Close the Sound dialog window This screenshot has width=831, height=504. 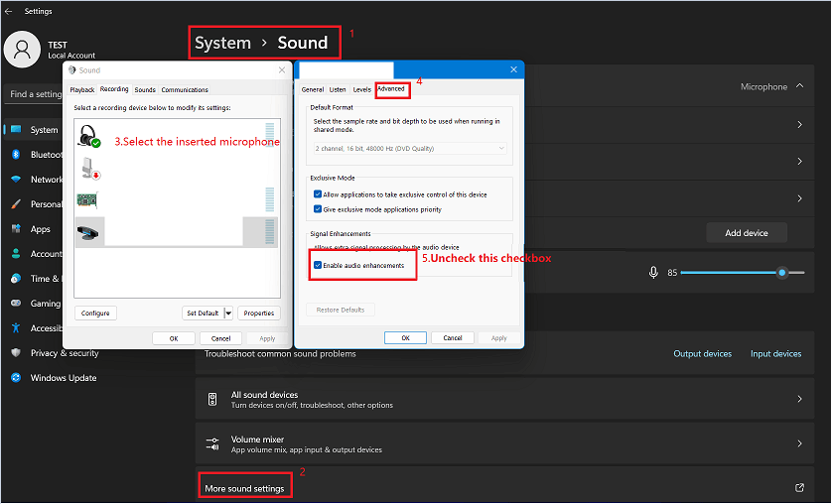click(x=281, y=69)
